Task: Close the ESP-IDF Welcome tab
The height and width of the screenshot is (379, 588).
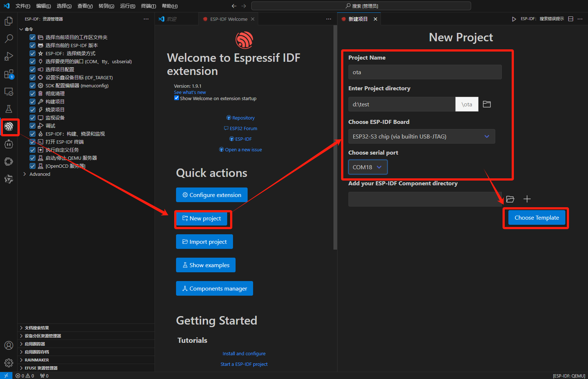Action: click(253, 19)
